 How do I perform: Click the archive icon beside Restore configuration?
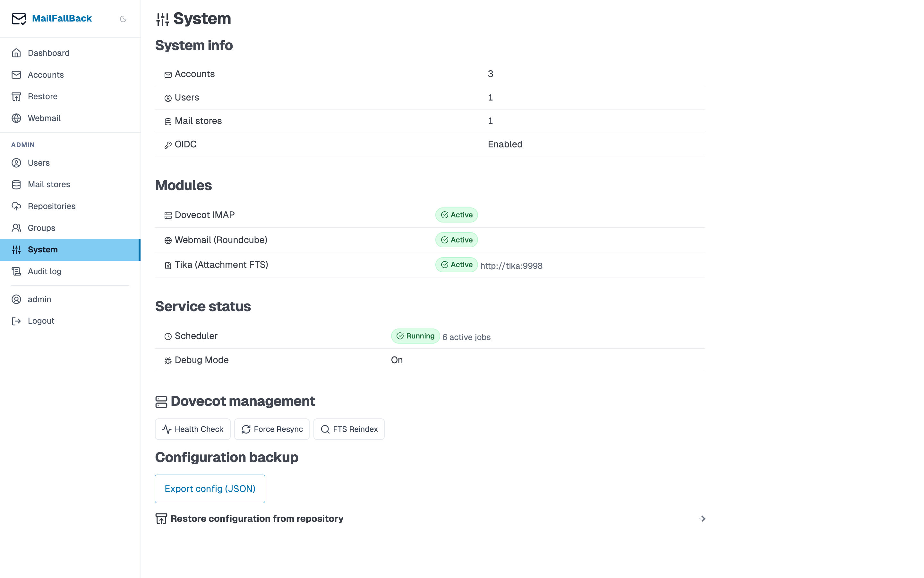(161, 519)
